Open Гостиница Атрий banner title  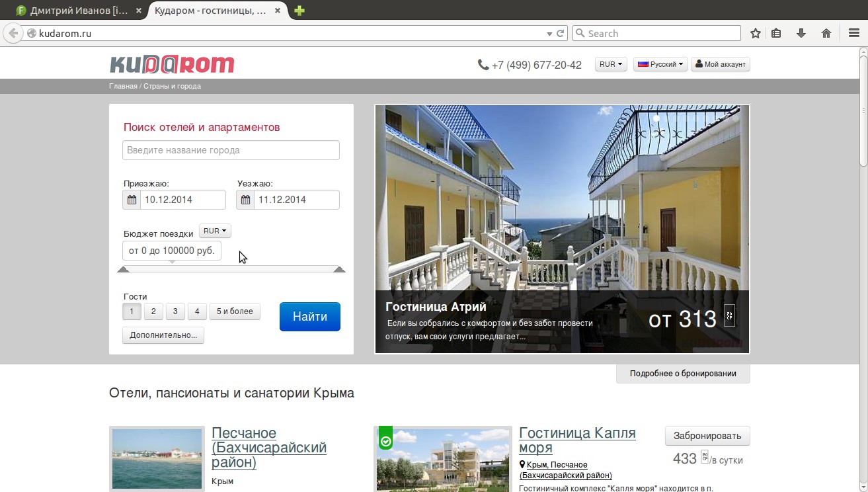pos(436,307)
